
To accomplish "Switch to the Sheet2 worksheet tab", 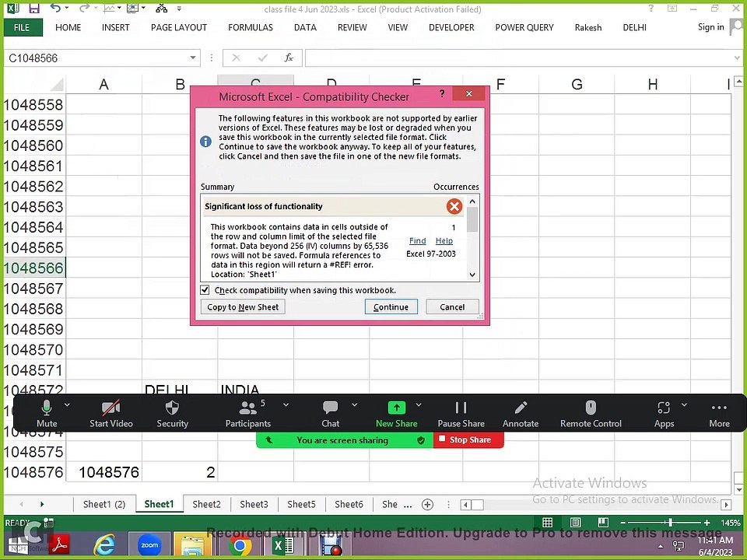I will tap(206, 504).
